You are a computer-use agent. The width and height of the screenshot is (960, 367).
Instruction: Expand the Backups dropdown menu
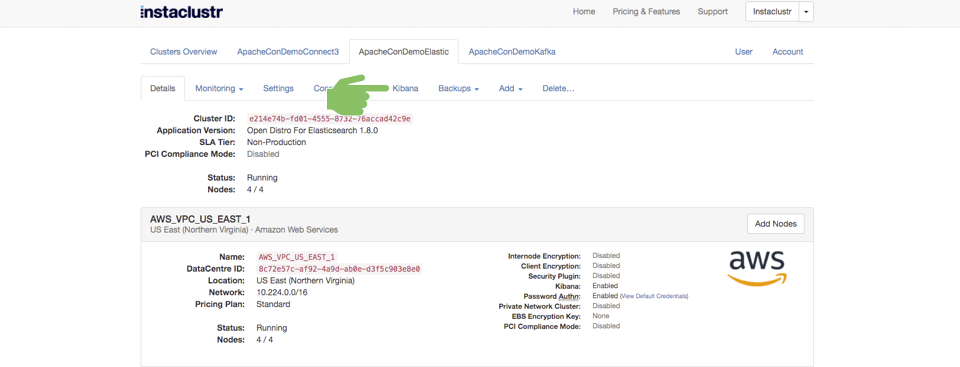459,88
